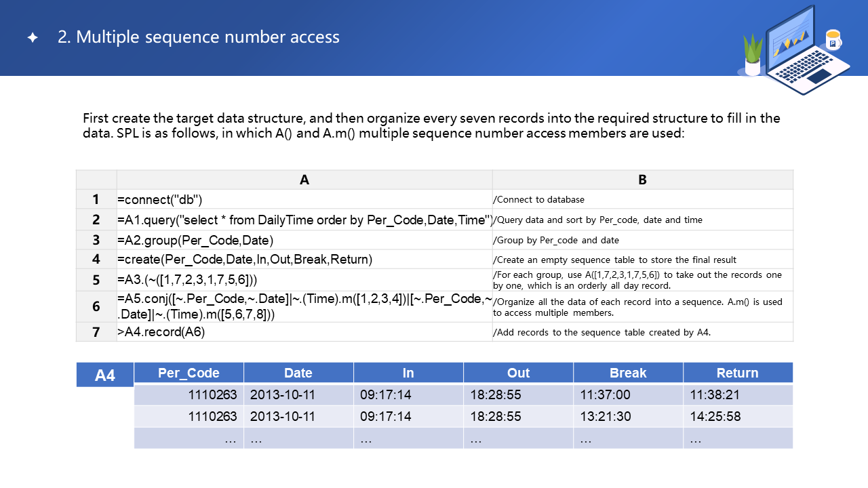Click row number 1 in the code grid
The height and width of the screenshot is (488, 868).
click(96, 199)
